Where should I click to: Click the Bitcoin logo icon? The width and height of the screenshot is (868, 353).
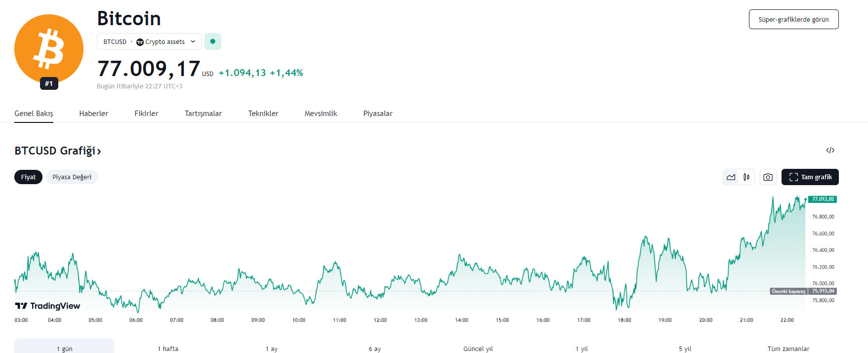(49, 49)
